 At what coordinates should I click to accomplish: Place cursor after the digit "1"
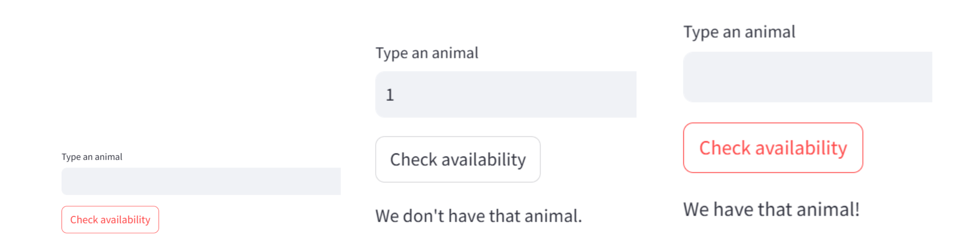(x=395, y=94)
